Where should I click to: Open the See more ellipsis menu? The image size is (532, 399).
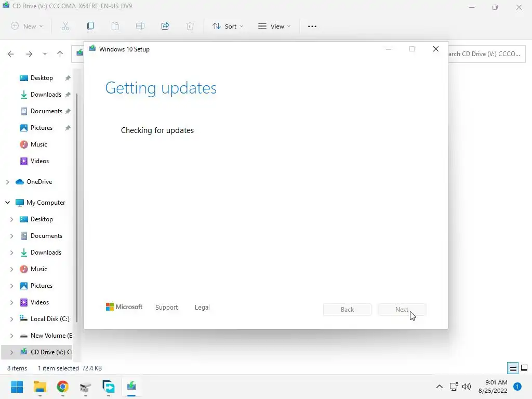pos(312,26)
